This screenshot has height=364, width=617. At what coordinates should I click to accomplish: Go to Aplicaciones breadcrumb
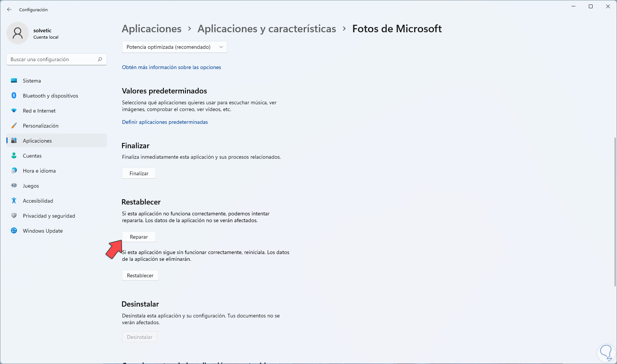pos(152,29)
